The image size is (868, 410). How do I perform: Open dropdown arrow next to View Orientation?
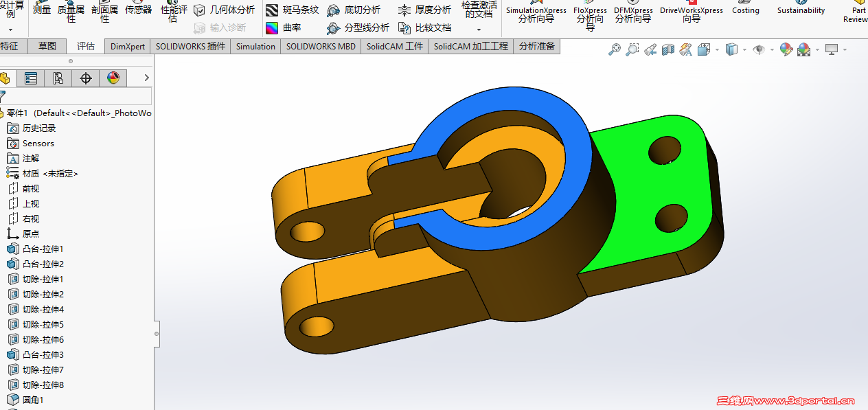(x=717, y=49)
